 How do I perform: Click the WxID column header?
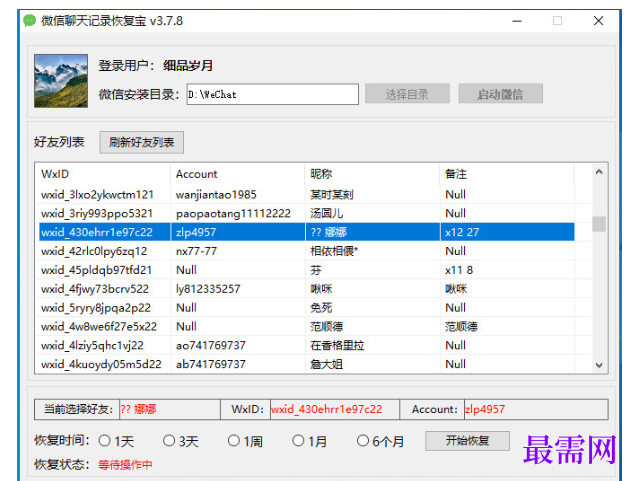click(103, 174)
